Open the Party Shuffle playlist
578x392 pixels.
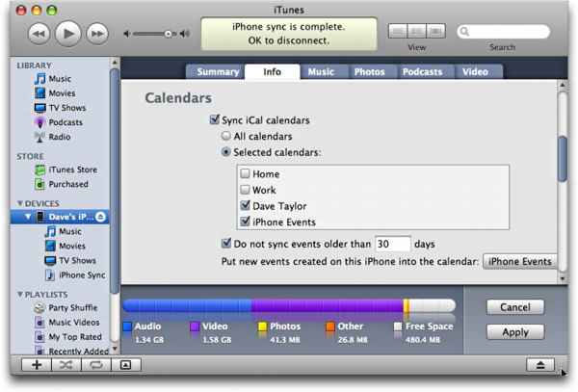(66, 307)
